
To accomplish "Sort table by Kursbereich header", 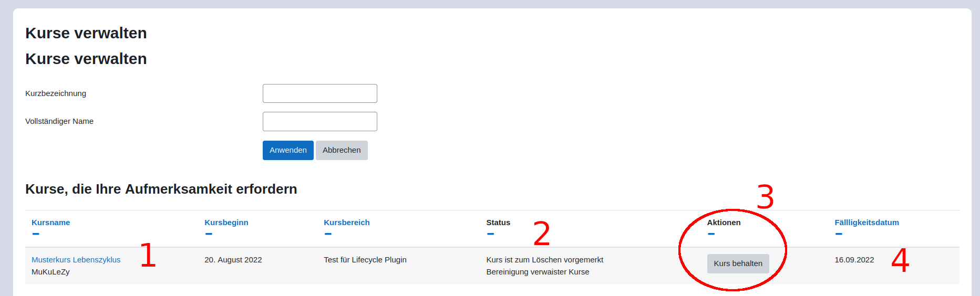I will tap(346, 223).
